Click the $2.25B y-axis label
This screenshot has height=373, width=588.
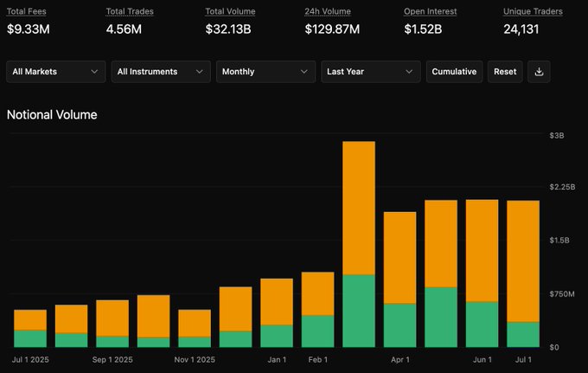point(562,187)
